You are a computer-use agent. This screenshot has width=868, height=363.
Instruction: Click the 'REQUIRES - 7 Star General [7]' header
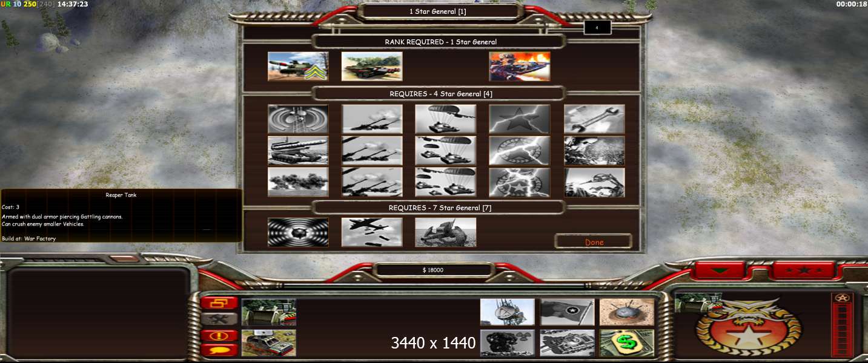pyautogui.click(x=440, y=208)
